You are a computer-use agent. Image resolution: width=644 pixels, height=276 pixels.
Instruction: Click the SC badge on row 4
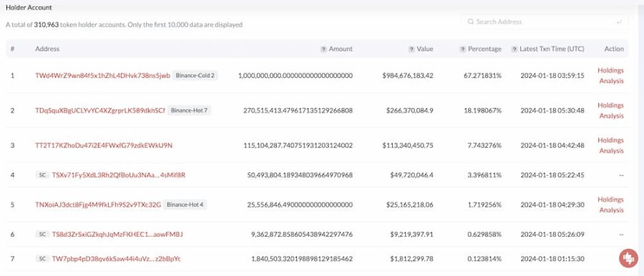42,175
